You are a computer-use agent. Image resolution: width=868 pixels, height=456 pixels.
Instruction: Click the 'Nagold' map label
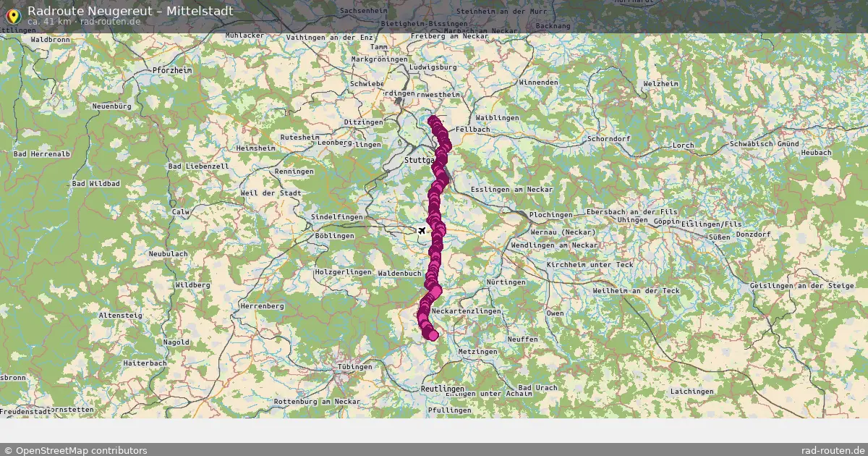(176, 342)
